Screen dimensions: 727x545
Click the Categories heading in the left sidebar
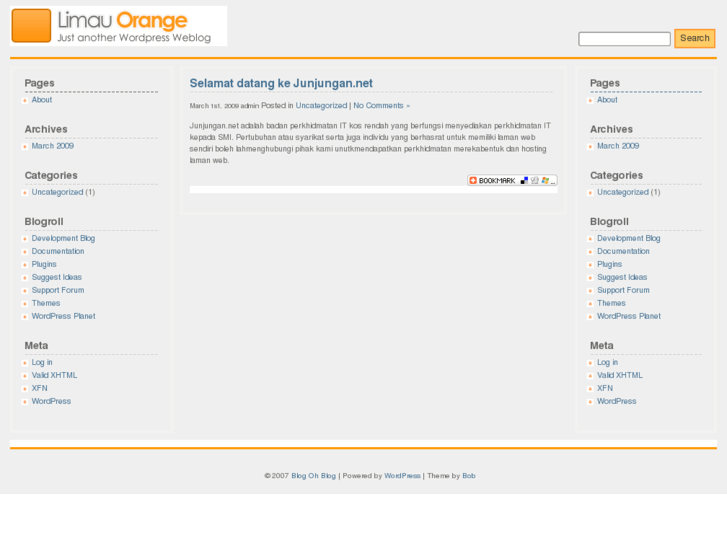51,175
